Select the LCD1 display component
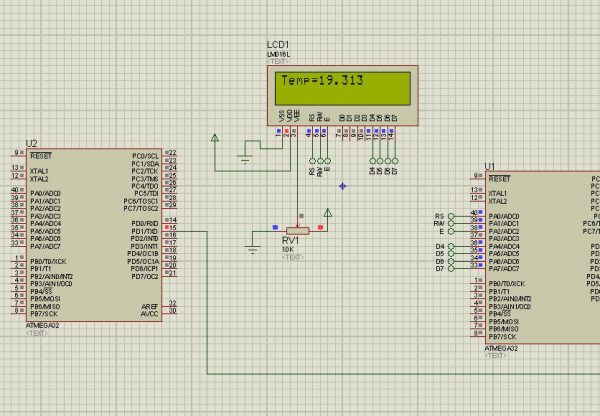Screen dimensions: 600x416 click(x=342, y=95)
